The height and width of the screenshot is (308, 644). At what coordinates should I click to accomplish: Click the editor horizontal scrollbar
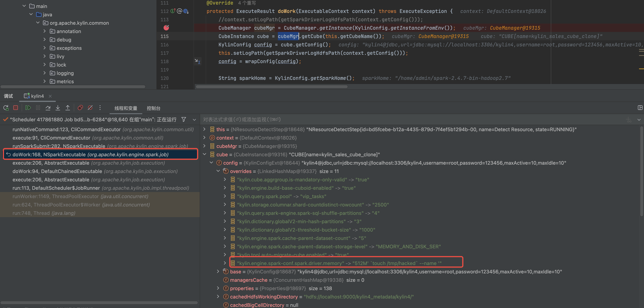pyautogui.click(x=271, y=87)
